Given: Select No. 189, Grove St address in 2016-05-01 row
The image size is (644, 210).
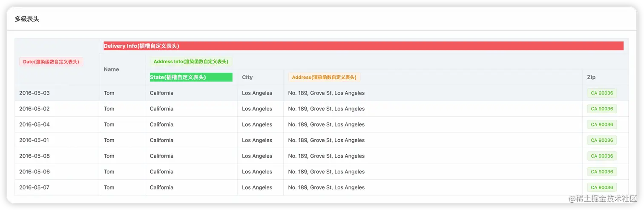Looking at the screenshot, I should click(326, 140).
